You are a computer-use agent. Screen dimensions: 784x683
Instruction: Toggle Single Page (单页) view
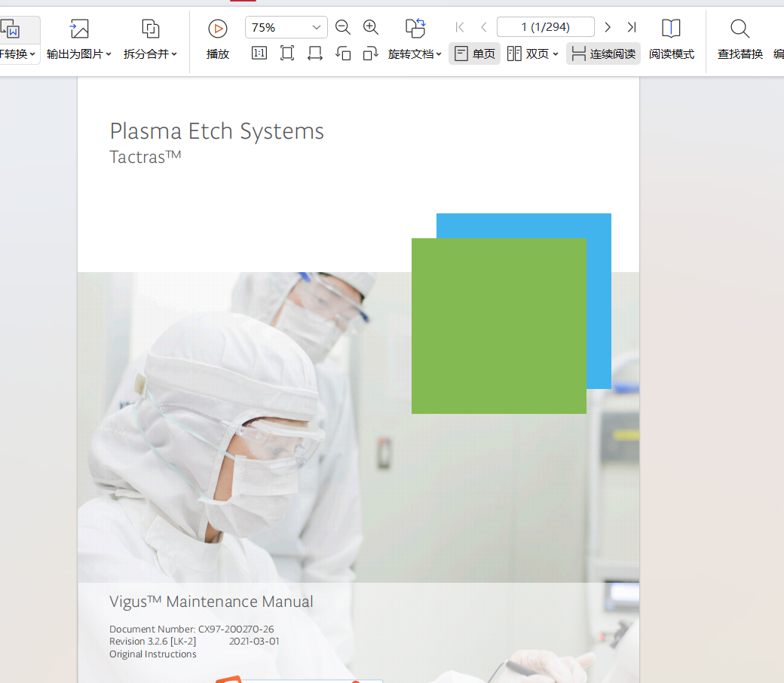(474, 54)
